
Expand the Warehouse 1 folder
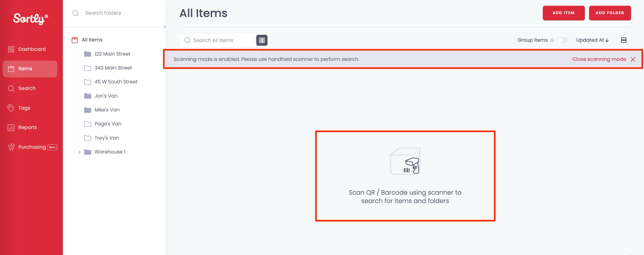(79, 152)
